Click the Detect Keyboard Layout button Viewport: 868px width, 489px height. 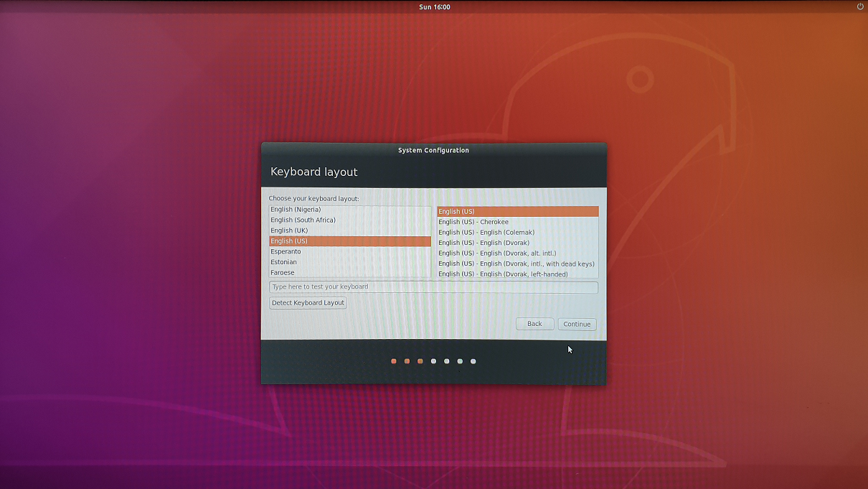[x=308, y=302]
